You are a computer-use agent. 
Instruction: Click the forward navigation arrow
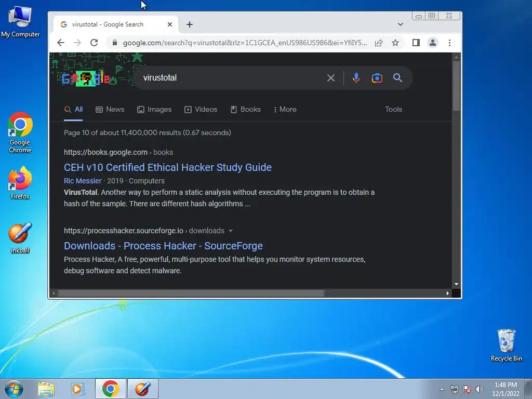77,43
